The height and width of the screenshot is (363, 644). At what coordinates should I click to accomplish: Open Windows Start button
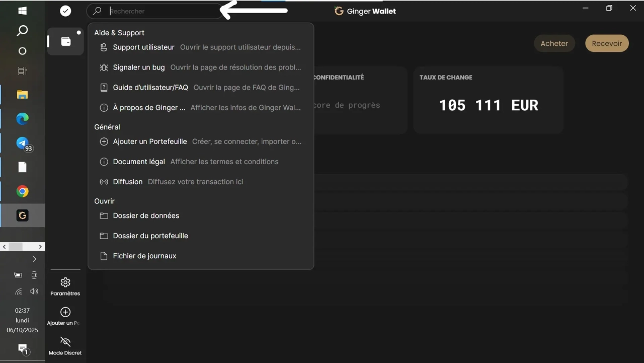22,11
